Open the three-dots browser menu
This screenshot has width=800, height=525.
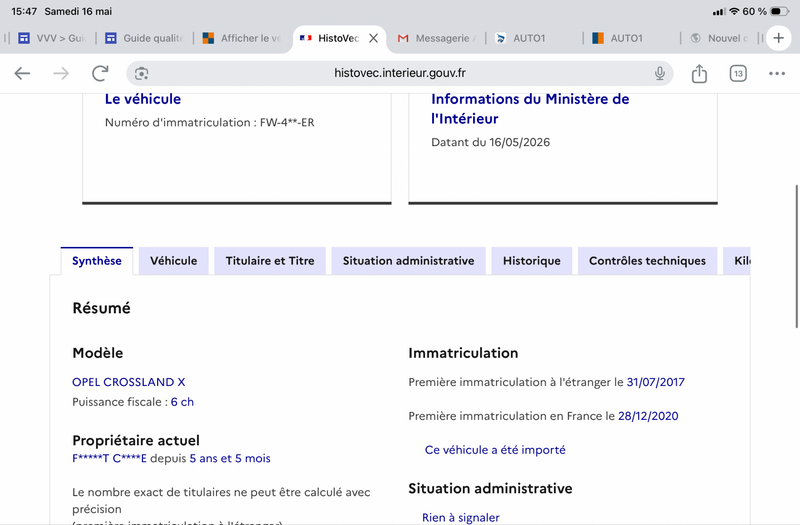pos(777,73)
